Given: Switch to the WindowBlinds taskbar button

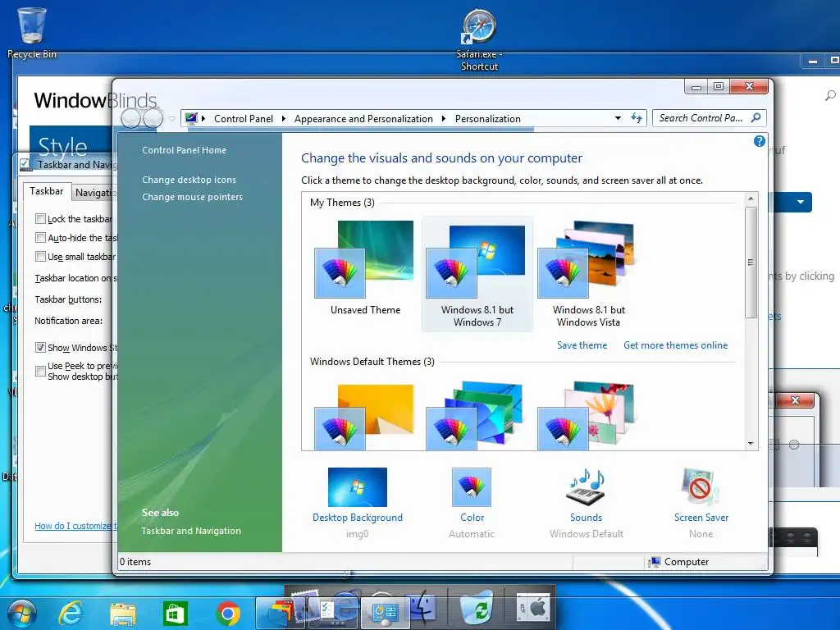Looking at the screenshot, I should pyautogui.click(x=281, y=612).
